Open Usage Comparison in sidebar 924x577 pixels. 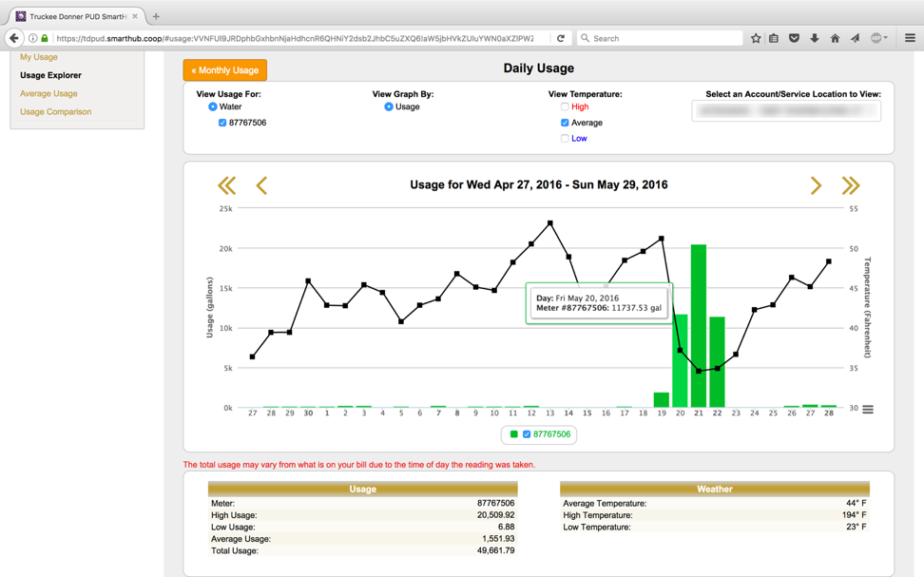[56, 111]
